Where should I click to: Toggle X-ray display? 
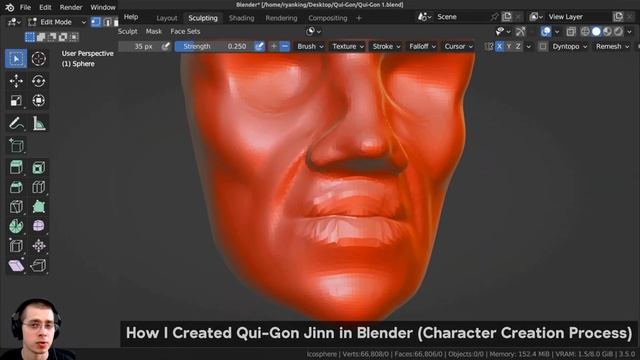[x=571, y=31]
